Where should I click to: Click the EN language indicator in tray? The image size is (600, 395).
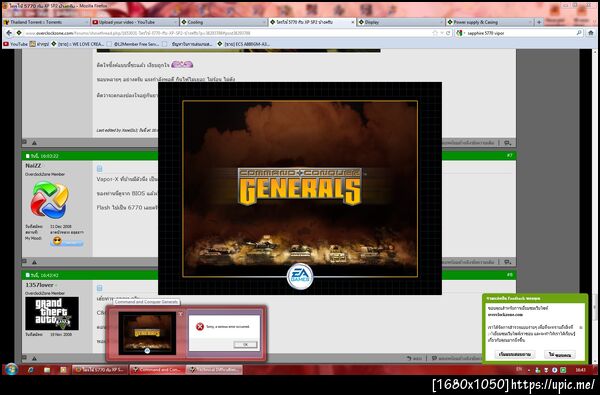click(x=519, y=369)
